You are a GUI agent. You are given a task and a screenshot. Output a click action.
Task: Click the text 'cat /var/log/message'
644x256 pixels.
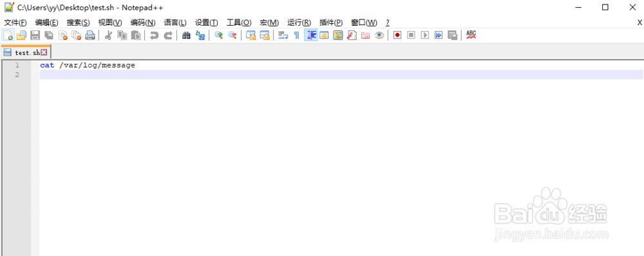[88, 65]
